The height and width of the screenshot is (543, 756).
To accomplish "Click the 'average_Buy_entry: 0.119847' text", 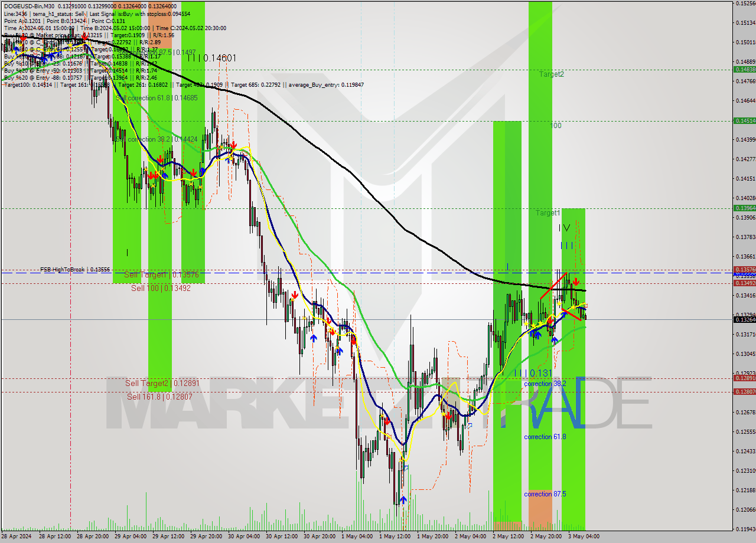I will click(327, 85).
